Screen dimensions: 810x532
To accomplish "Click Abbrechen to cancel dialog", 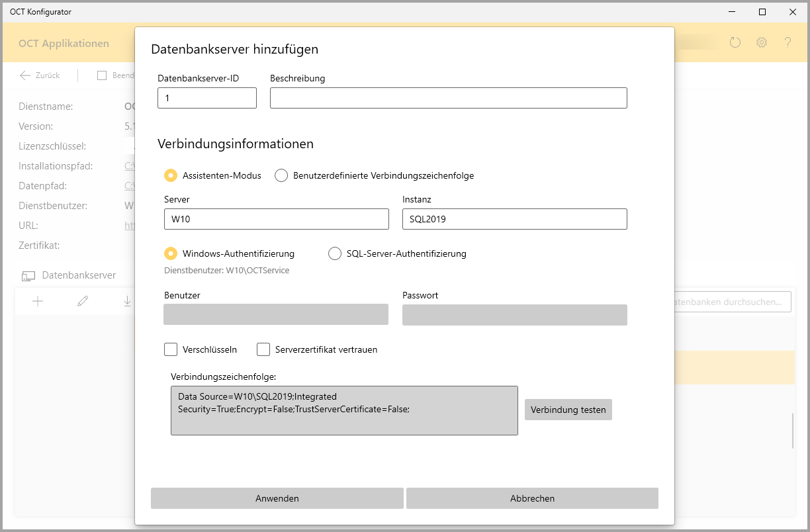I will point(532,498).
